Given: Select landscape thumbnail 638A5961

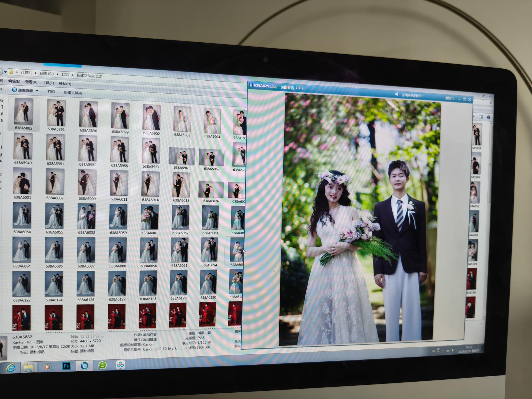Looking at the screenshot, I should 182,156.
